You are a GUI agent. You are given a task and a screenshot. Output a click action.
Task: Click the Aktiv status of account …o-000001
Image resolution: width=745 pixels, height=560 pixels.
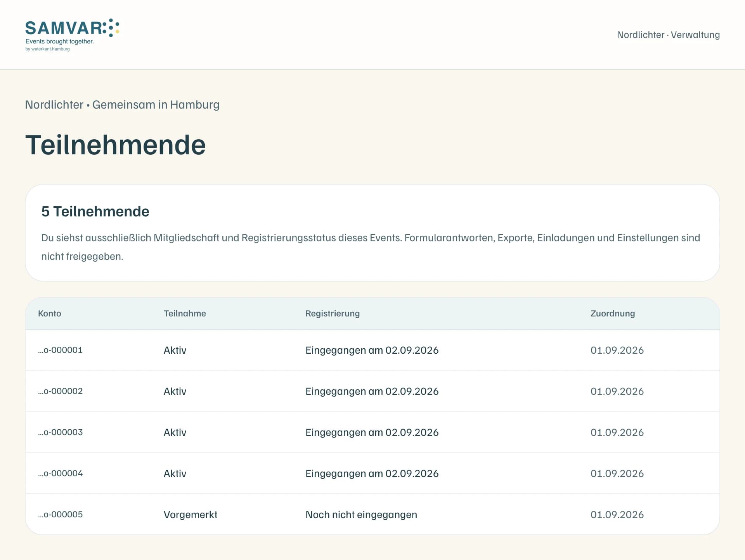[x=175, y=350]
